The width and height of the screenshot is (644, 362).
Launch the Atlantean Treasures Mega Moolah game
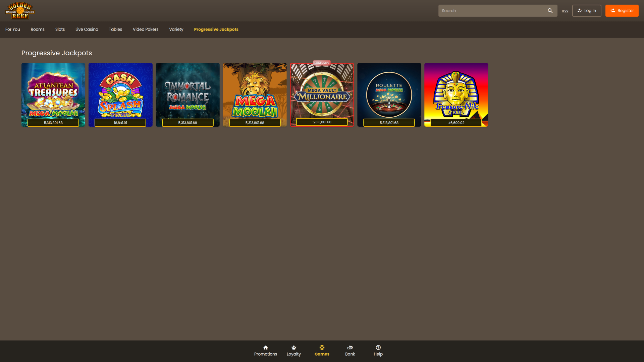(x=53, y=95)
